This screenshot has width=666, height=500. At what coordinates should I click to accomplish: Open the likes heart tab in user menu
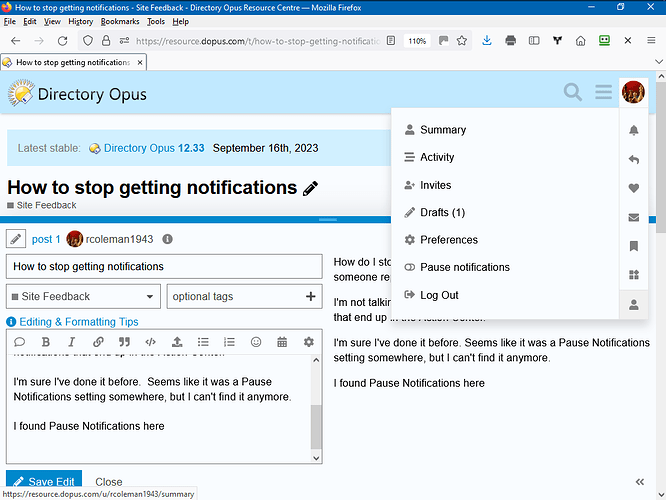pos(634,188)
